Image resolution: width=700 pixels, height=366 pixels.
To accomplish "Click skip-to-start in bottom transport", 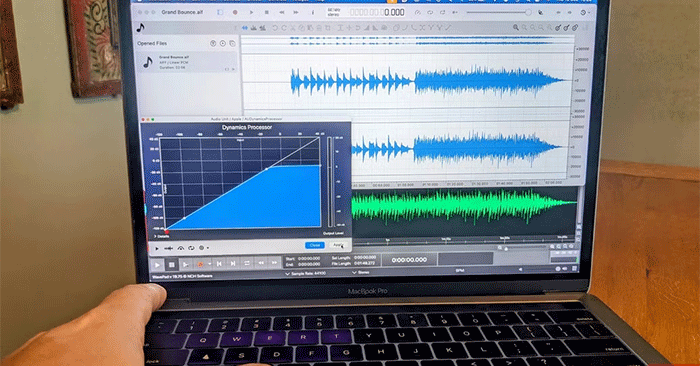I will (219, 264).
